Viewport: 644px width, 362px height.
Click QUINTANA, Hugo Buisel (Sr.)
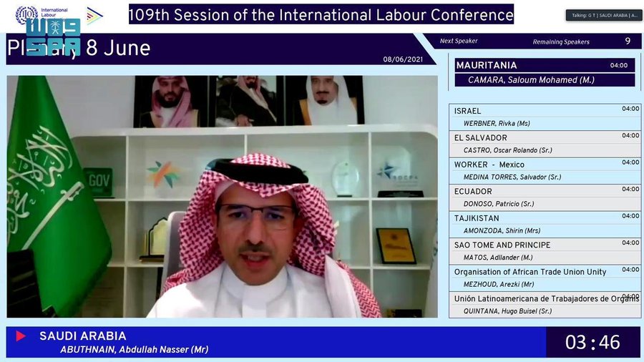507,311
